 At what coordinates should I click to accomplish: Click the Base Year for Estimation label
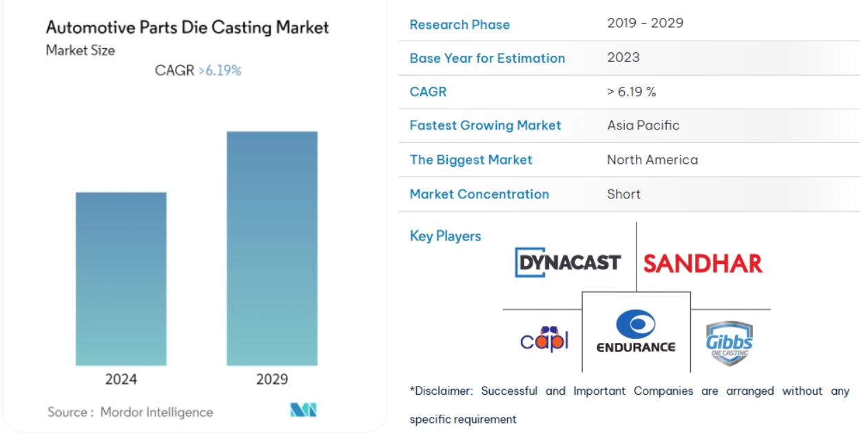(x=487, y=59)
